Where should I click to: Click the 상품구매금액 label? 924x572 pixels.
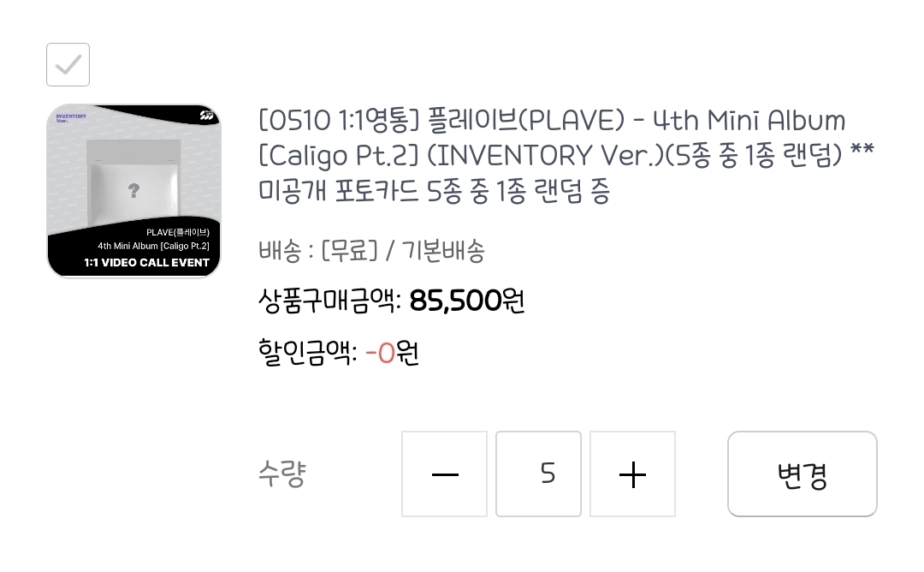[329, 301]
